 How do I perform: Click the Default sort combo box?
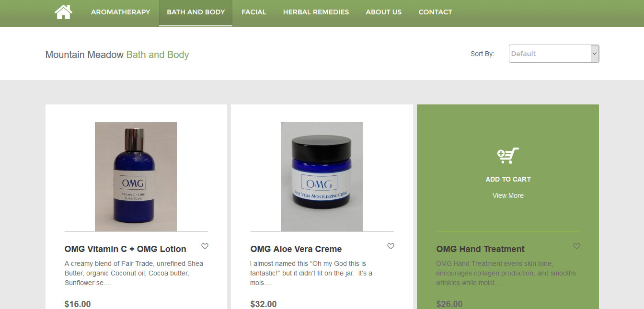(x=554, y=54)
